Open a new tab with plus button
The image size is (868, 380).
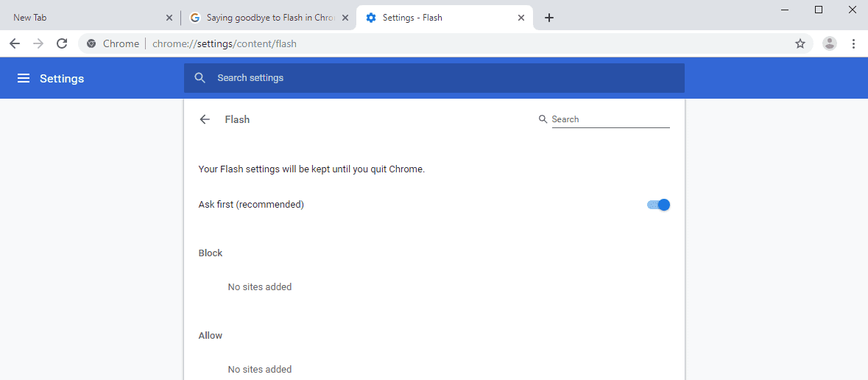click(x=548, y=18)
